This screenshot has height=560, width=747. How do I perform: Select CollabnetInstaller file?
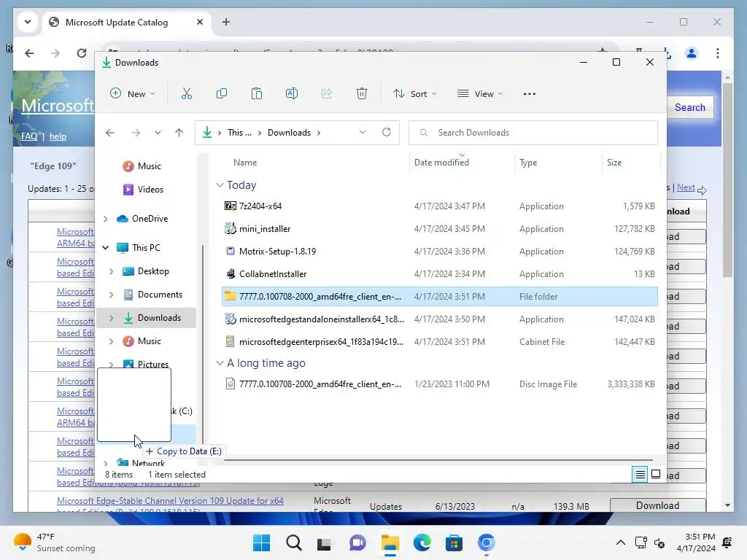pyautogui.click(x=440, y=274)
